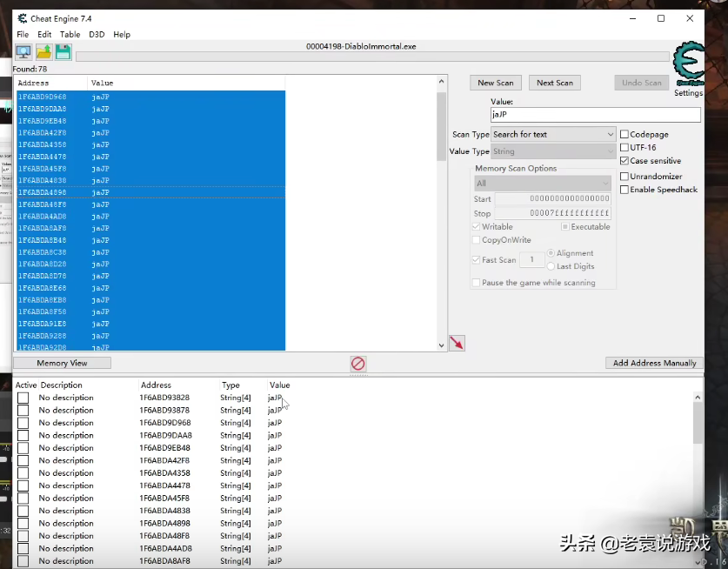The height and width of the screenshot is (569, 728).
Task: Enable the Speedhack checkbox
Action: pos(624,189)
